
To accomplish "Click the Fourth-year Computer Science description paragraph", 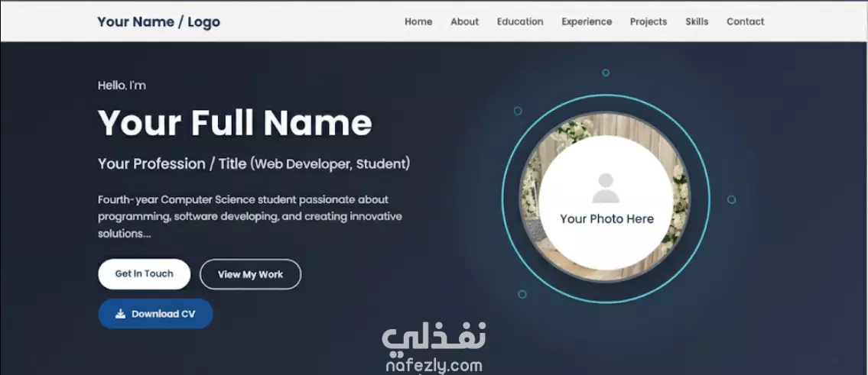I will 250,216.
